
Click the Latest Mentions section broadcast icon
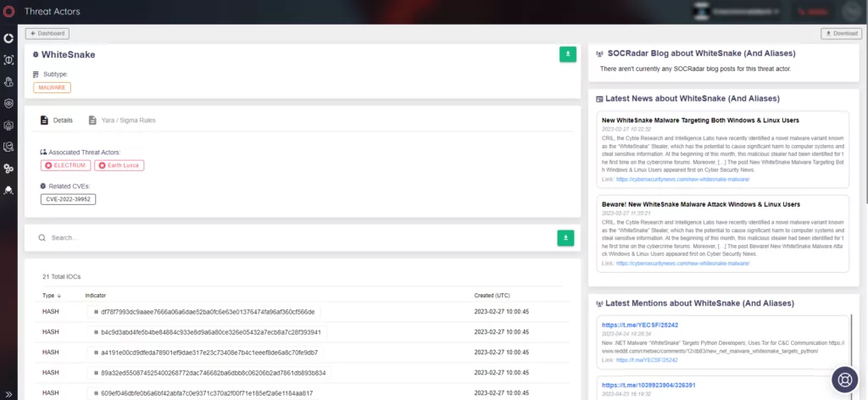[599, 303]
